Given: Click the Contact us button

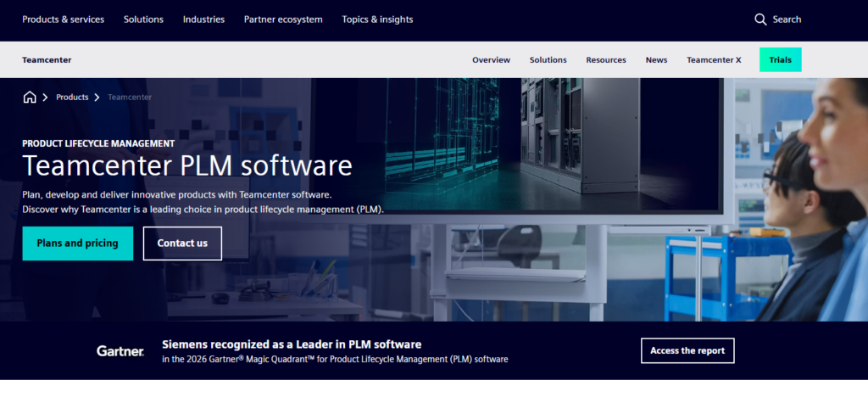Looking at the screenshot, I should click(182, 243).
